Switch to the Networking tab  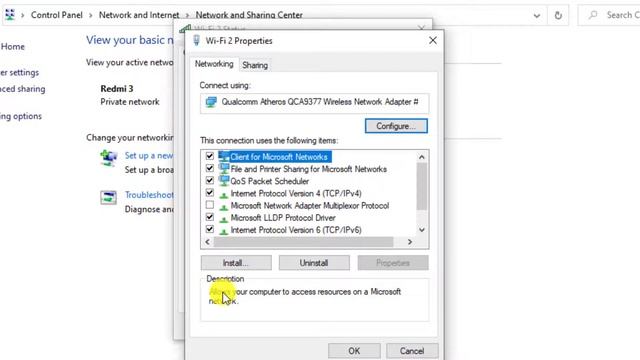pyautogui.click(x=214, y=64)
